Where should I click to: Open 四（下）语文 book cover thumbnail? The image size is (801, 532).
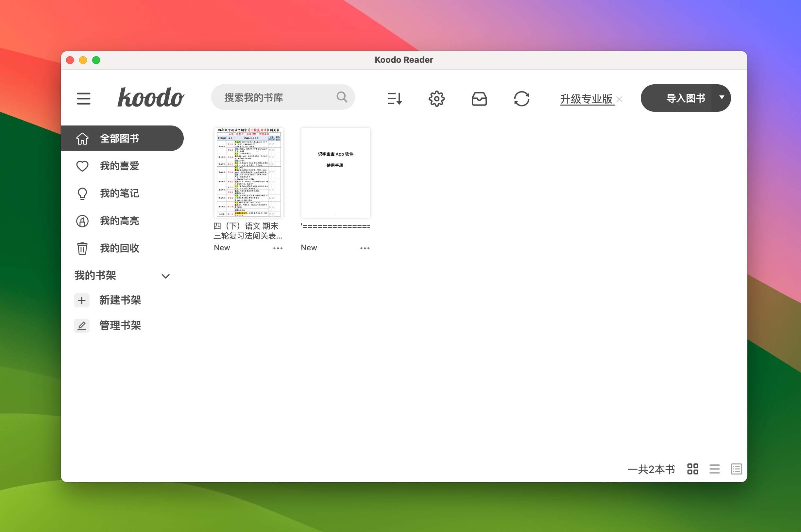coord(248,173)
